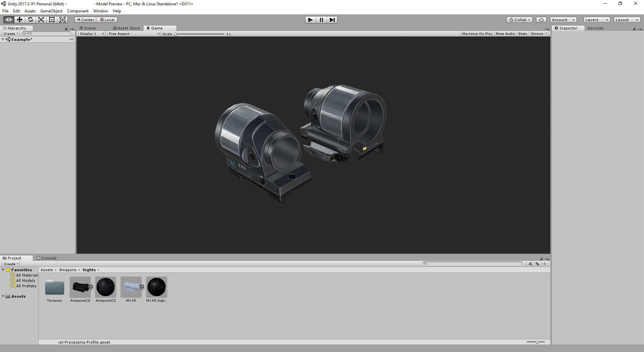Select the Move tool

pos(19,20)
